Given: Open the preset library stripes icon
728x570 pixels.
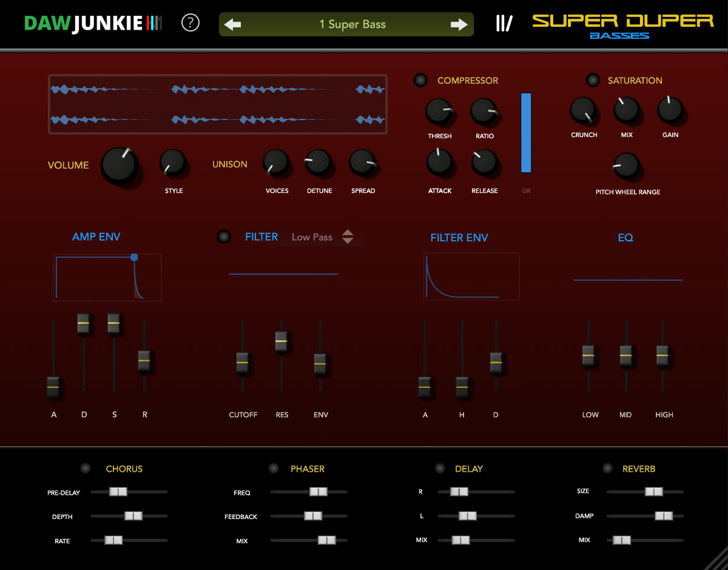Looking at the screenshot, I should point(504,24).
